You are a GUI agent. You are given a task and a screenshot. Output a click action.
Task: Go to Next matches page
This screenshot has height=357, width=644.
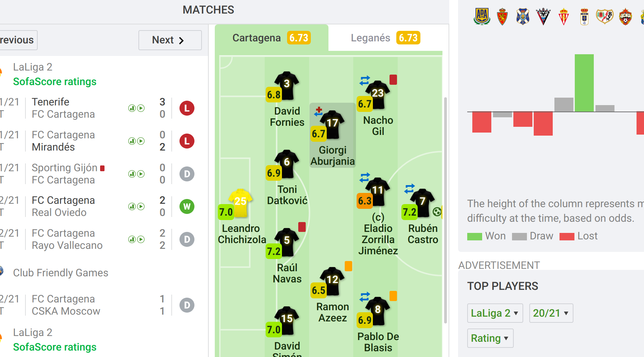point(170,40)
